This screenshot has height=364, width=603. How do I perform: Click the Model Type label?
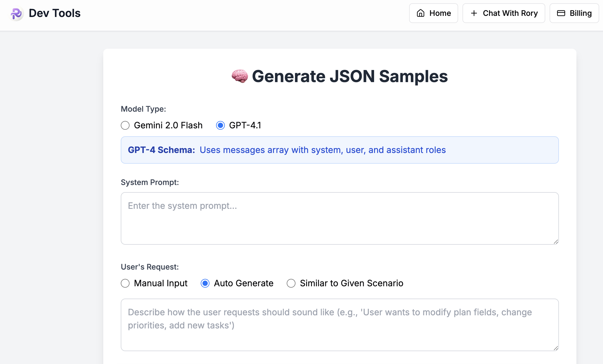point(143,109)
